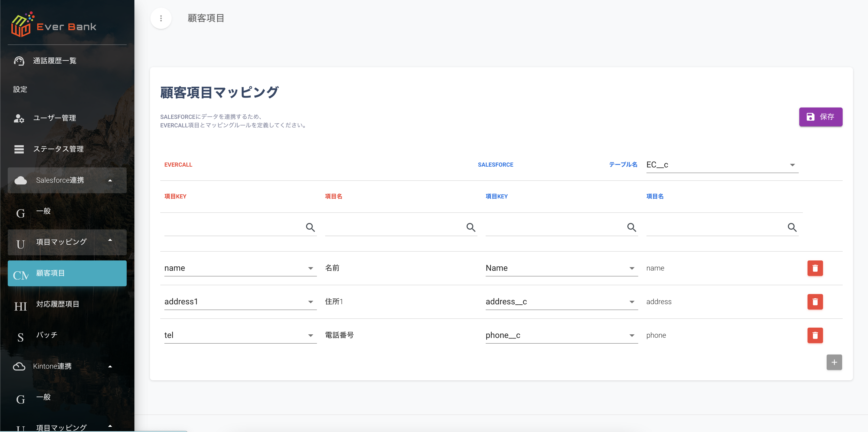Open the EVERCALL tel key dropdown

click(x=240, y=335)
